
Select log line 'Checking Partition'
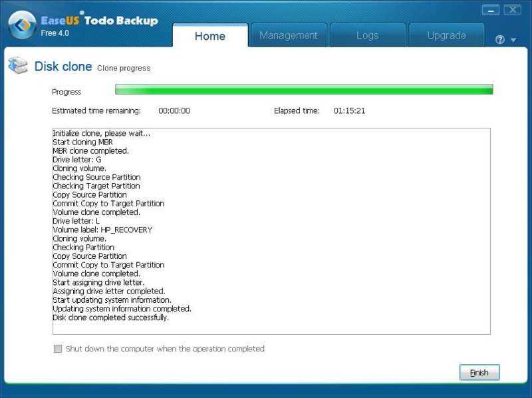click(x=84, y=248)
